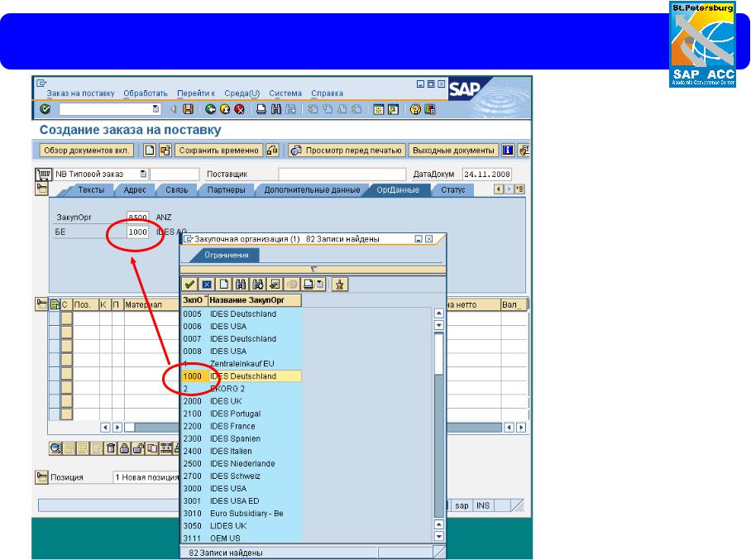Click the Выходные документы button

click(453, 151)
